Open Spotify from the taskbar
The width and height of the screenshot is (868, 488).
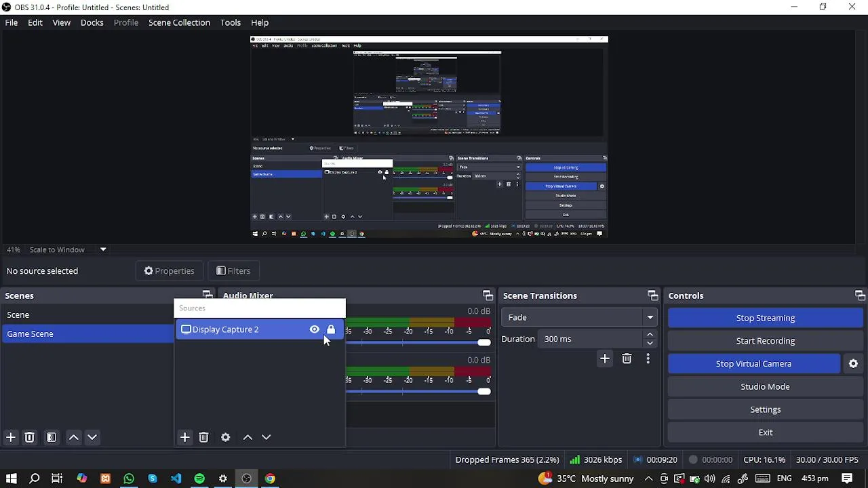point(199,479)
